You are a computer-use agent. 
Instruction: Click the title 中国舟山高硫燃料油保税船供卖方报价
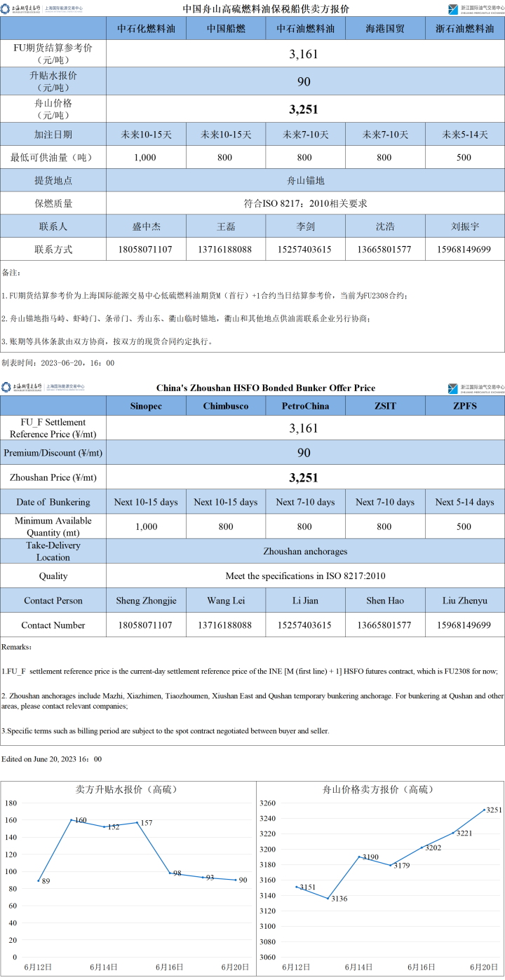(x=266, y=9)
